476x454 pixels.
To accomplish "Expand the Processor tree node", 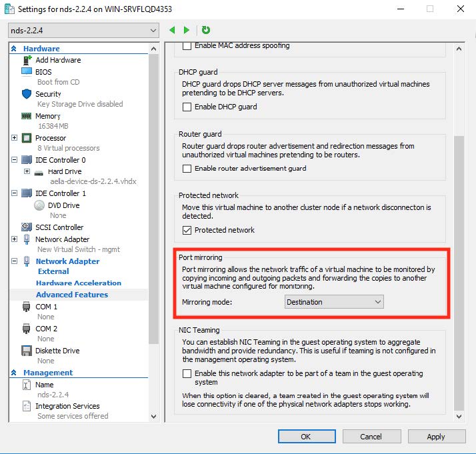I will 15,138.
